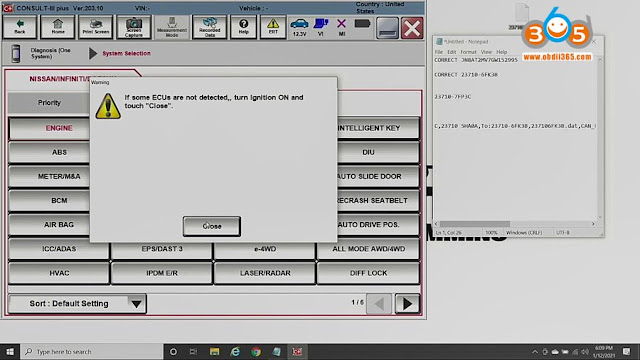Open Cortana circle on taskbar
Screen dimensions: 640x360
pos(173,351)
